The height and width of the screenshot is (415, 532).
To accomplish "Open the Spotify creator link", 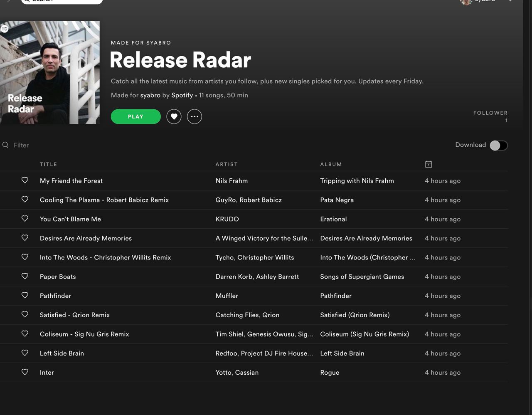I will (182, 95).
